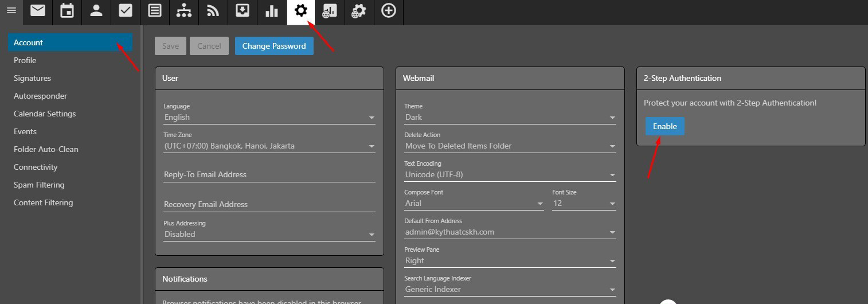
Task: Open the Theme dropdown set to Dark
Action: click(510, 117)
